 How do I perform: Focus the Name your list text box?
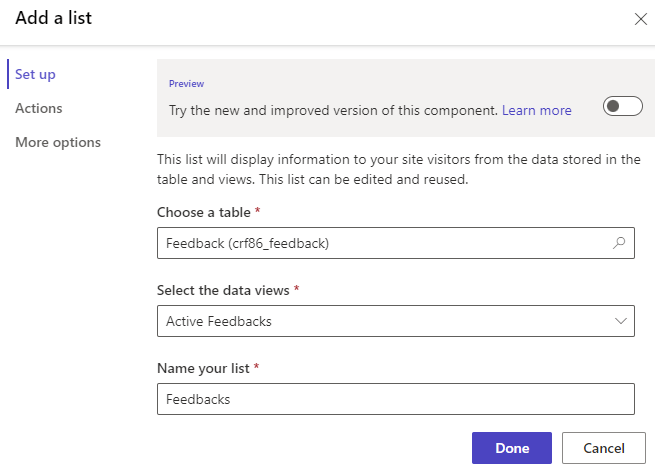395,399
